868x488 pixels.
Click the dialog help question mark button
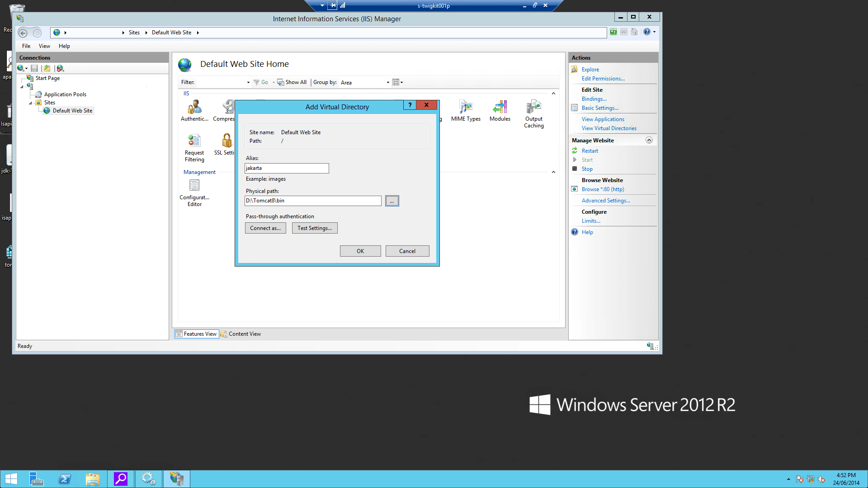[410, 105]
